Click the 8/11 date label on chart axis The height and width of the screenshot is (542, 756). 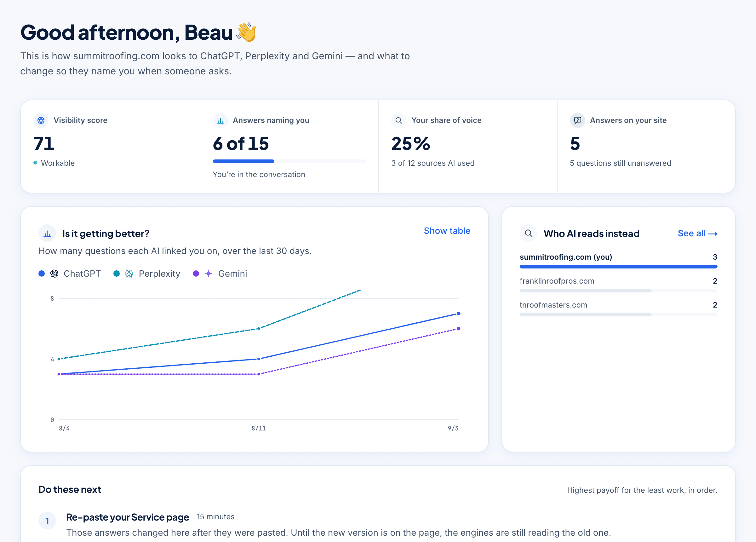coord(259,428)
